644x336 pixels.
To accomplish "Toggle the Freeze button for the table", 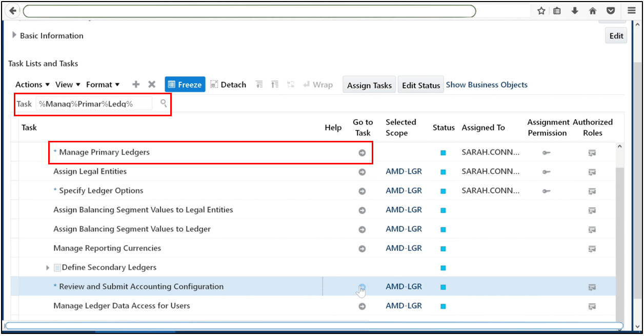I will click(185, 84).
